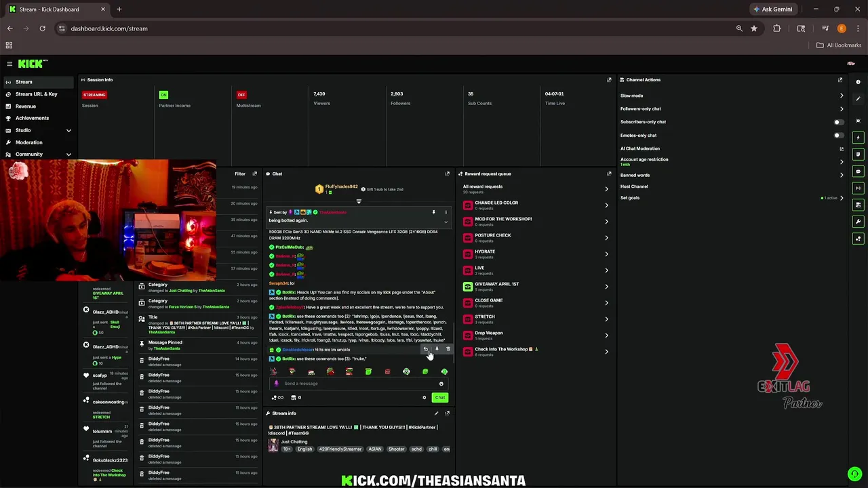Open AI Chat Moderation external link icon
This screenshot has width=868, height=488.
tap(842, 148)
